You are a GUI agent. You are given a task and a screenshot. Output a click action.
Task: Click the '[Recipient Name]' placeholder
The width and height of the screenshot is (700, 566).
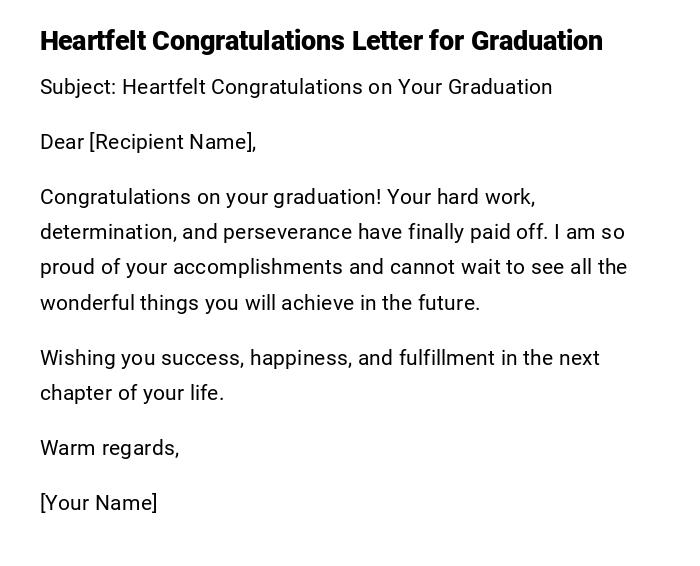tap(172, 142)
